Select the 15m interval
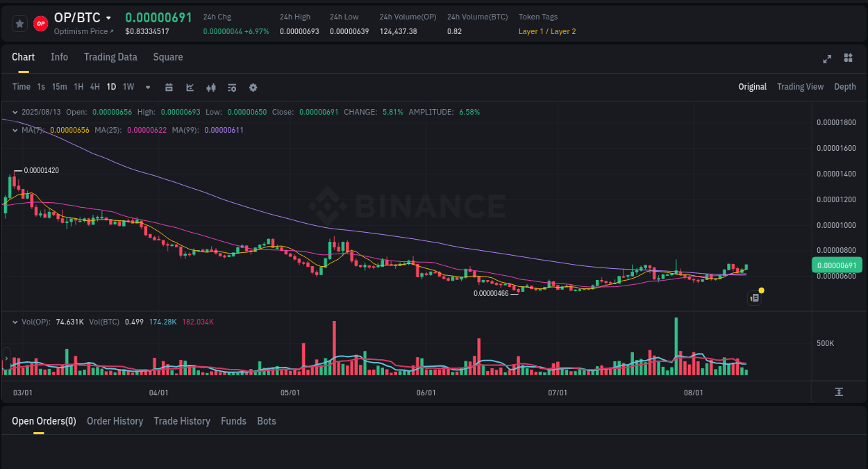 coord(59,87)
